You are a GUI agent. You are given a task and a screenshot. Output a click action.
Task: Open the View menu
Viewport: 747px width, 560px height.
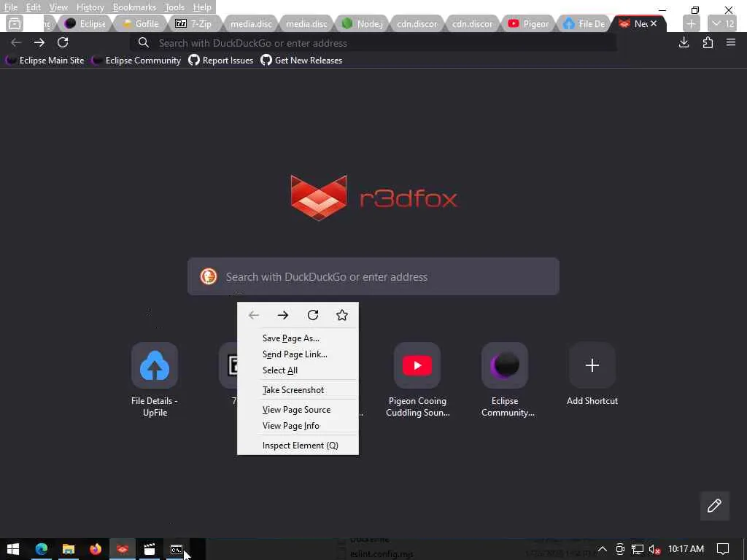tap(58, 7)
